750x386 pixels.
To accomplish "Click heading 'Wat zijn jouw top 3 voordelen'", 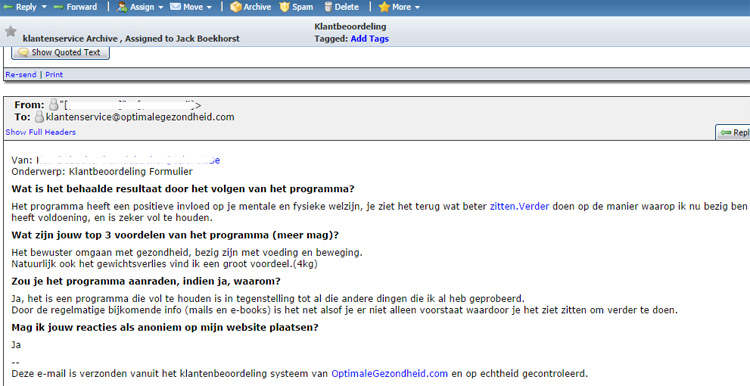I will pyautogui.click(x=175, y=235).
